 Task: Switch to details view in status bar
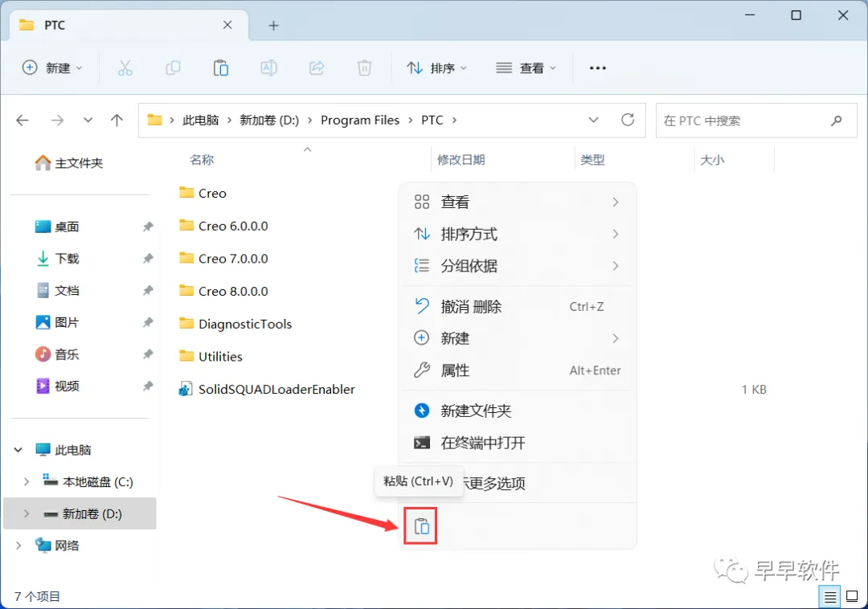829,597
